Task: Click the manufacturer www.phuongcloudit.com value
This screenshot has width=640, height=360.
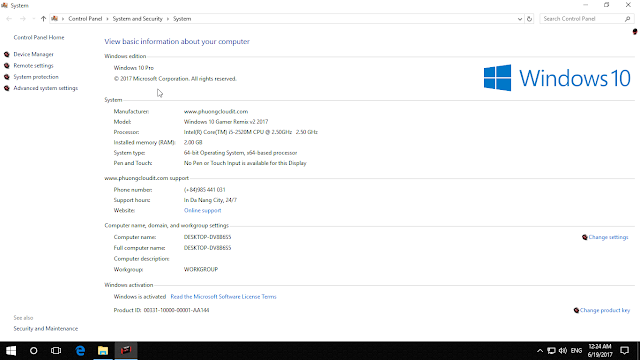Action: (x=216, y=111)
